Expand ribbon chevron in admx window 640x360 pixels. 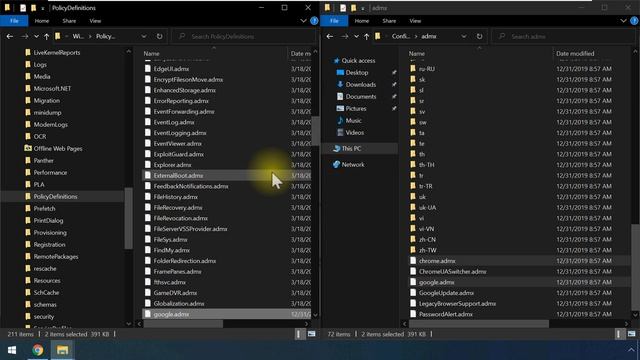[623, 21]
